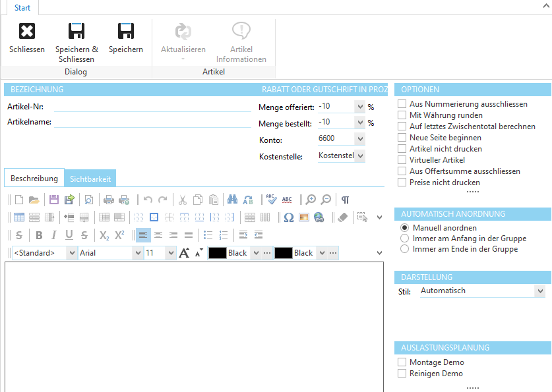552x392 pixels.
Task: Expand the Stil 'Automatisch' dropdown
Action: point(541,291)
